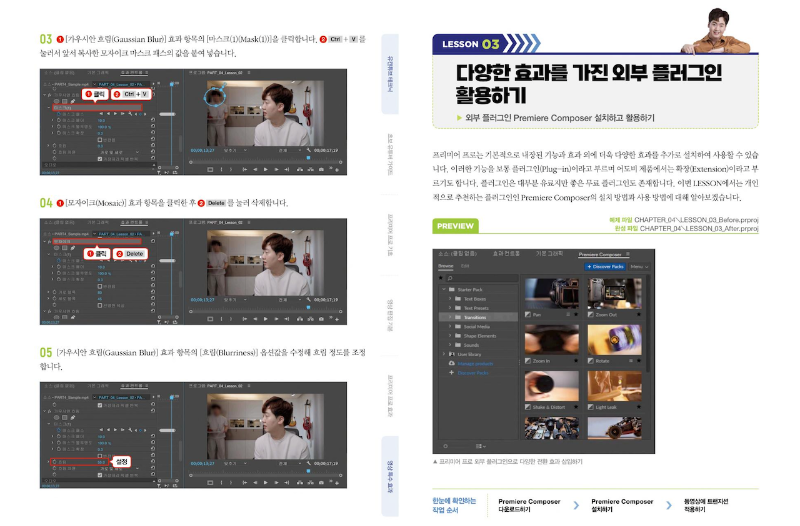Select the pen mask tool in step 03 screenshot
The width and height of the screenshot is (800, 526).
73,101
